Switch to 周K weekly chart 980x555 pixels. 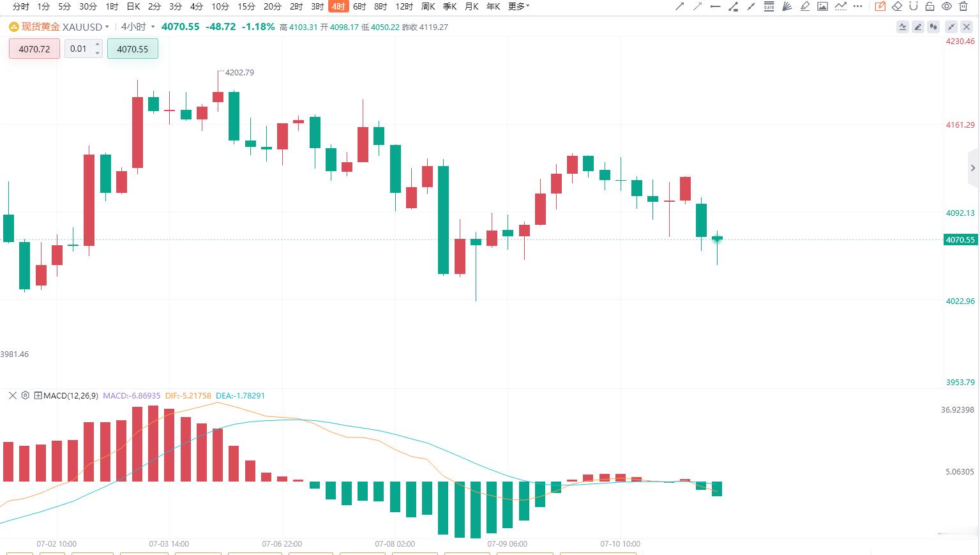[428, 6]
